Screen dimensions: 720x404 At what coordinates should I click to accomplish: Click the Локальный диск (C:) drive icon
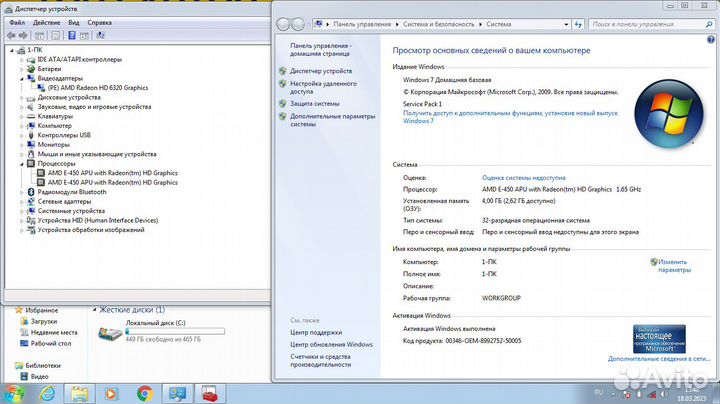pos(110,332)
